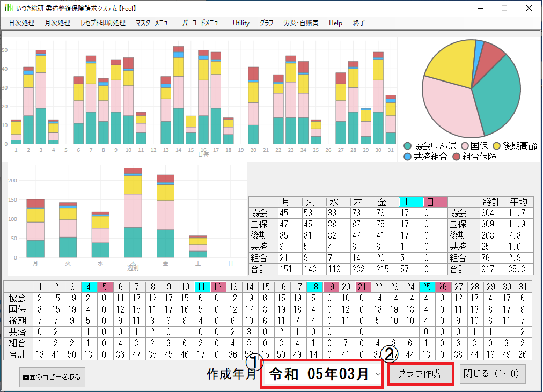Viewport: 543px width, 392px height.
Task: Open the 労災・自賠責 menu
Action: click(x=300, y=23)
